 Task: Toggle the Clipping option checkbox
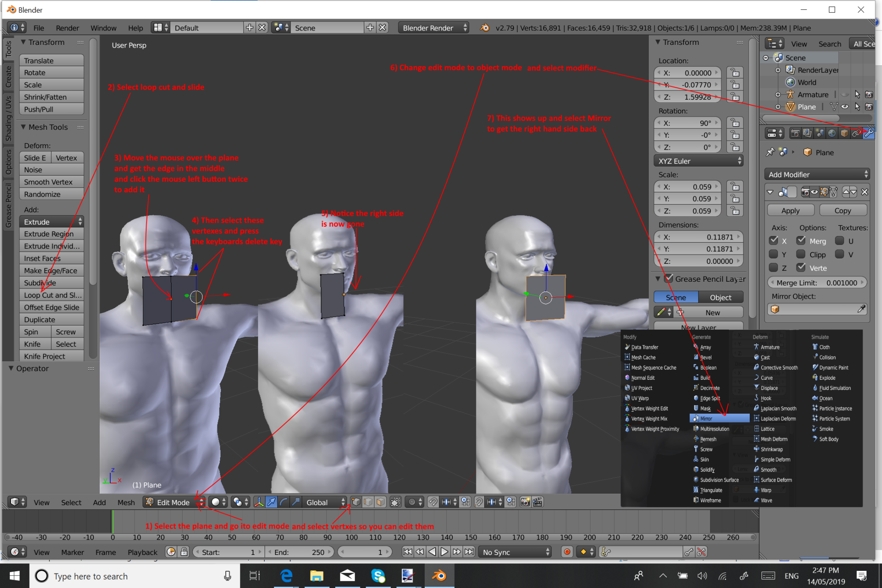[x=801, y=255]
